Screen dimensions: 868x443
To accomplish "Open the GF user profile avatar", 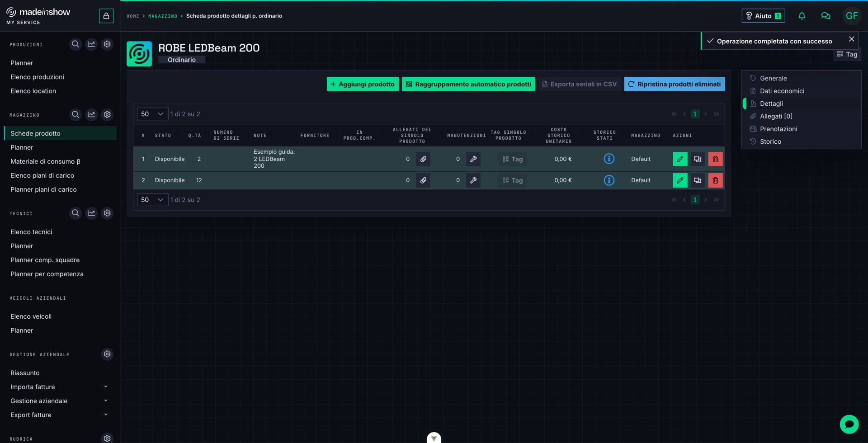I will 852,16.
